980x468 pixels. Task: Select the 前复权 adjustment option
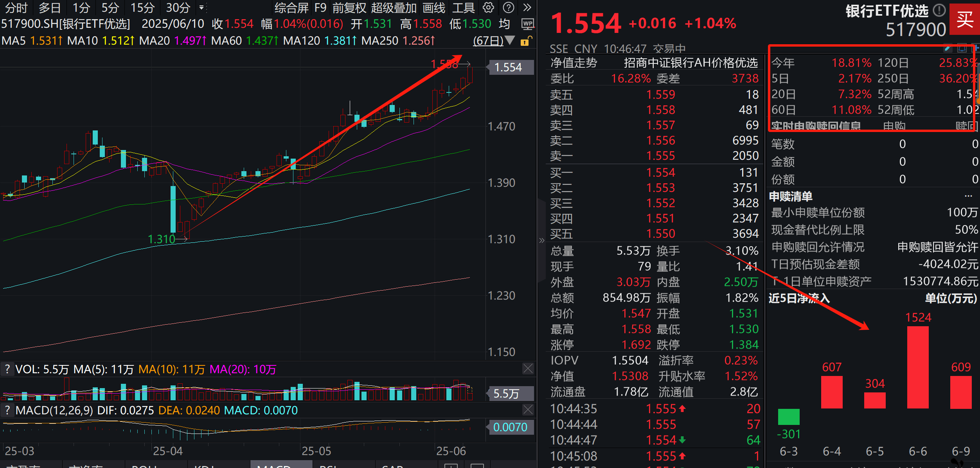tap(349, 7)
